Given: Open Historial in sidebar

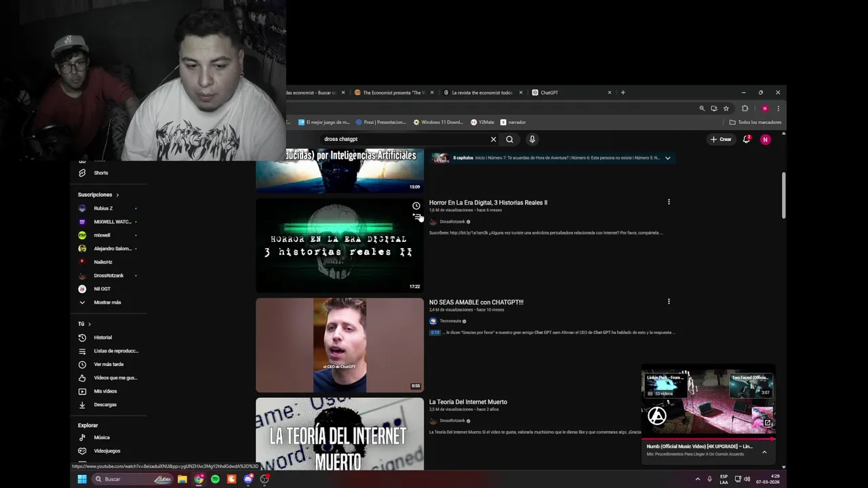Looking at the screenshot, I should pos(102,338).
